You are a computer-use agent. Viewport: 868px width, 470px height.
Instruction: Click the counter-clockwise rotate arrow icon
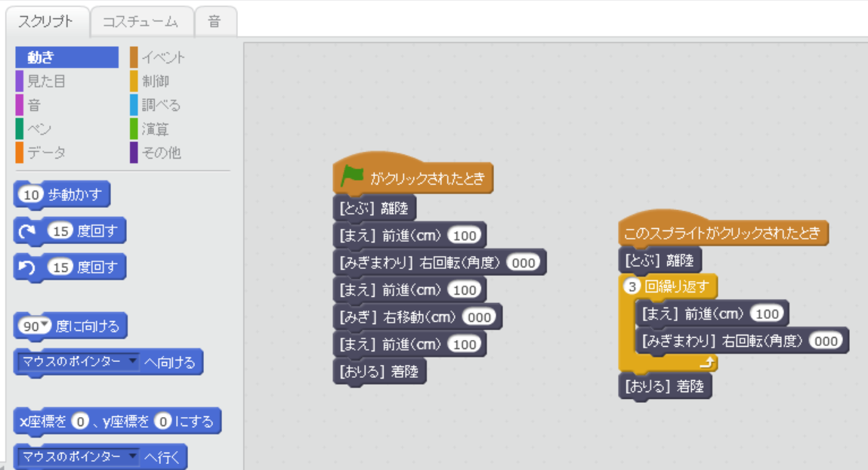[x=27, y=267]
